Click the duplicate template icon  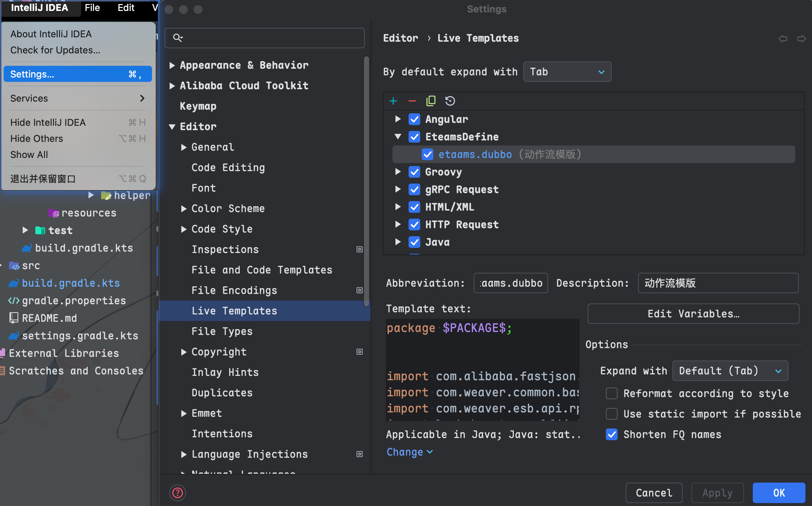(x=431, y=101)
